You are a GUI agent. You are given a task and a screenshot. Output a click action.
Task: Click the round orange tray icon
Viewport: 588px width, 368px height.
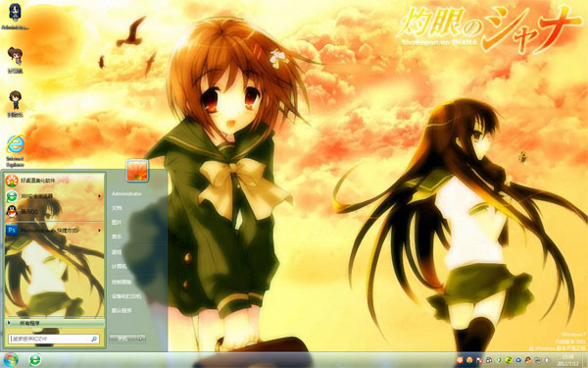[x=469, y=360]
